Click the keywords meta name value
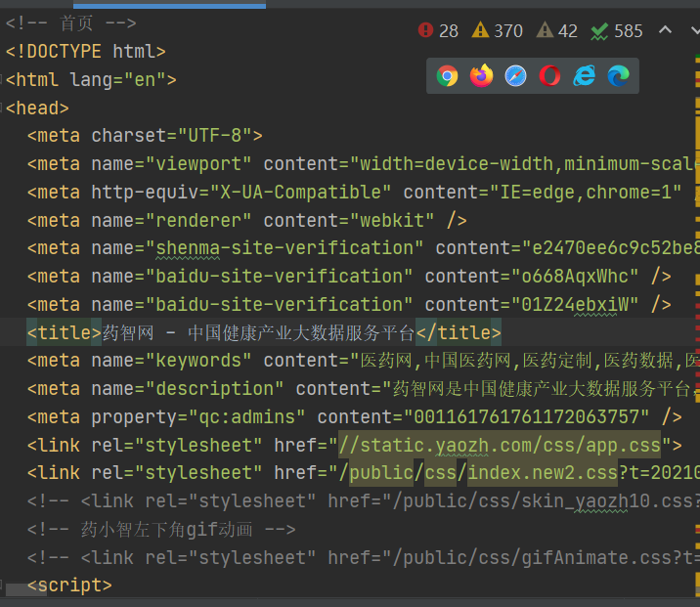 pos(198,360)
